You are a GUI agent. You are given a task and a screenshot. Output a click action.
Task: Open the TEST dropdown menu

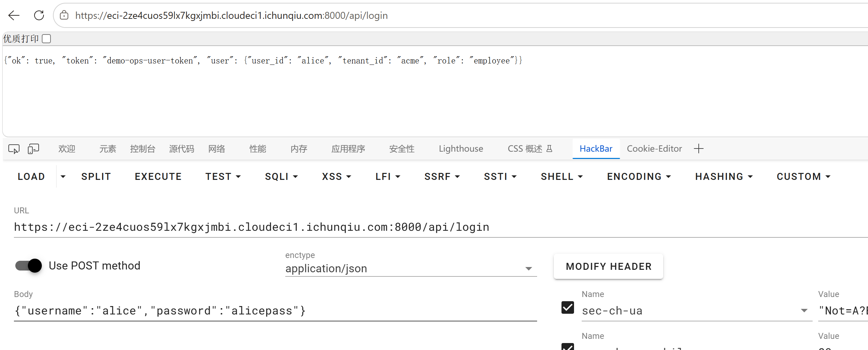point(223,177)
